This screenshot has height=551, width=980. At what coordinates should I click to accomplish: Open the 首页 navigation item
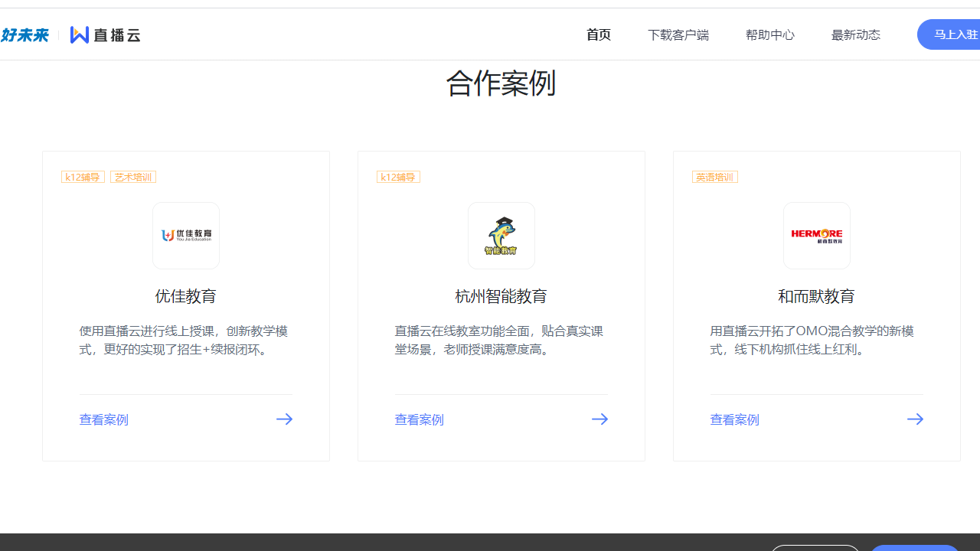click(x=598, y=34)
